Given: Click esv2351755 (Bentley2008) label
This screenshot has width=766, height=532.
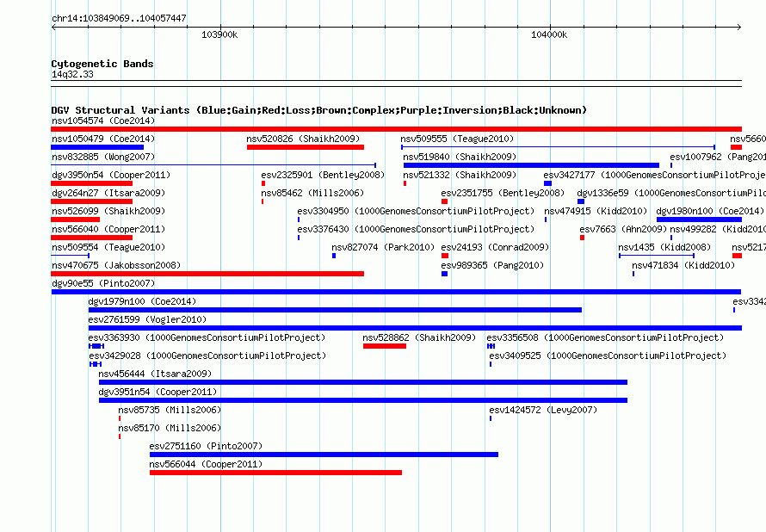Looking at the screenshot, I should pos(503,193).
